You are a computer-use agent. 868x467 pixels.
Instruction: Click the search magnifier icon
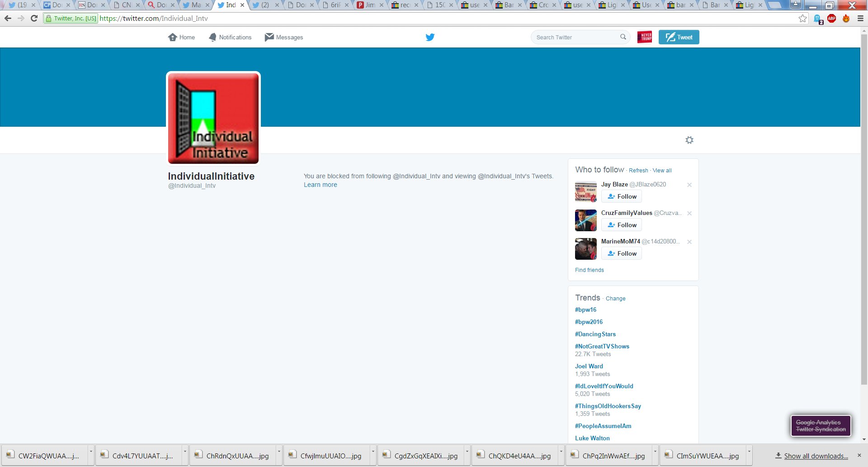tap(623, 37)
